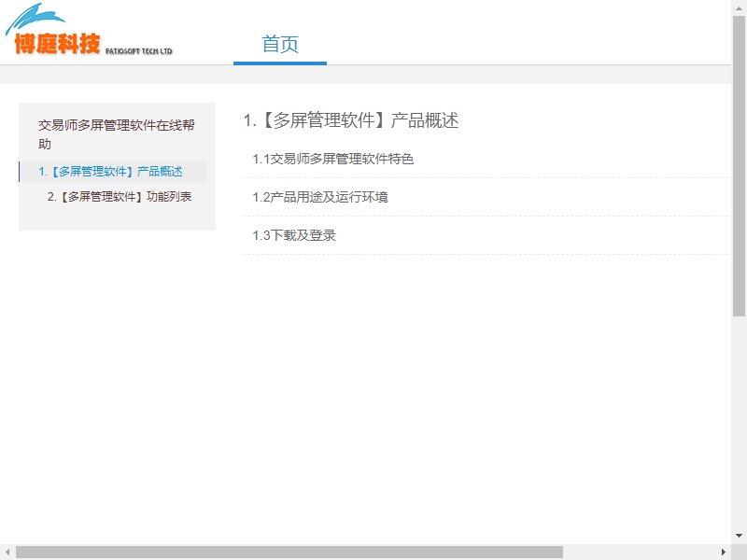
Task: Select sidebar item 1.【多屏管理软件】产品概述
Action: coord(110,172)
